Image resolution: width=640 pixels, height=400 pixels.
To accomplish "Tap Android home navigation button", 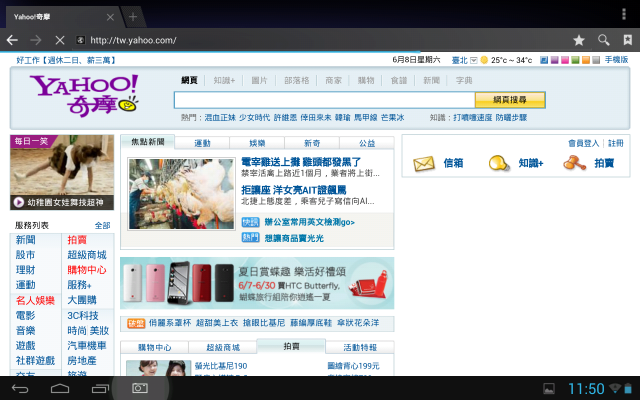I will click(x=60, y=389).
